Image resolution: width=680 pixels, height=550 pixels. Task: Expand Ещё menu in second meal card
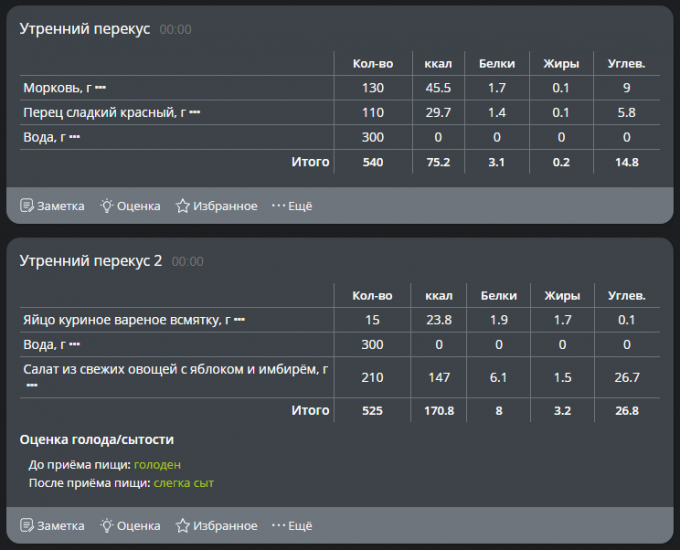(x=292, y=525)
